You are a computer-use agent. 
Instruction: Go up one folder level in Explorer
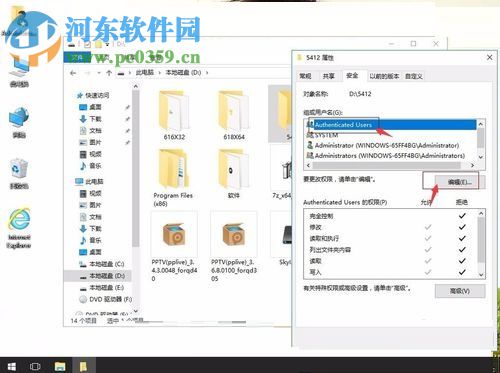click(109, 73)
